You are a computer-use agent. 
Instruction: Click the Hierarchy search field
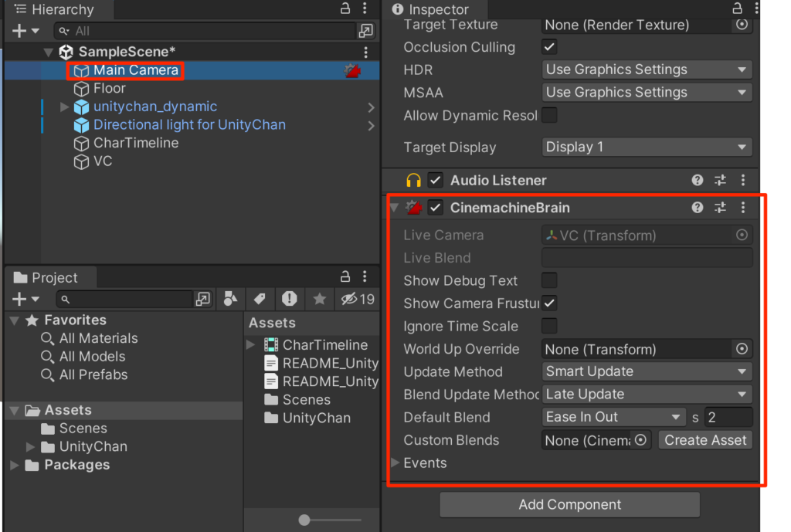[204, 31]
